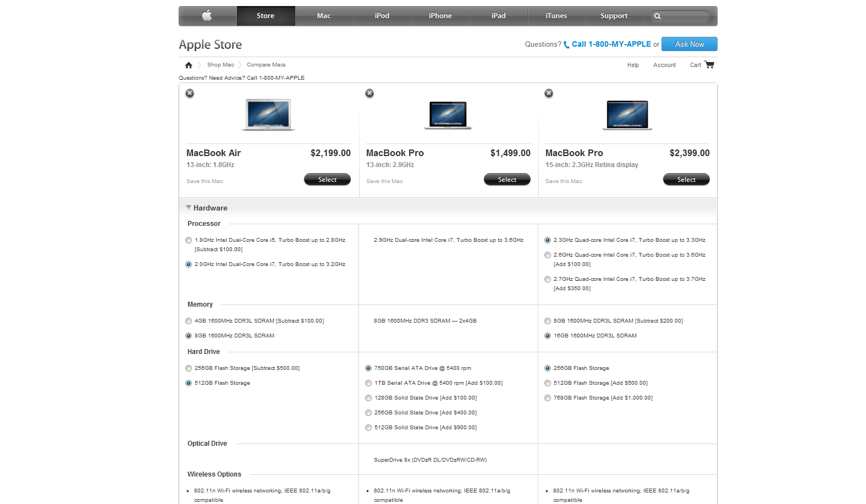
Task: Choose 1.8GHz Dual-Core i5 processor
Action: [189, 240]
